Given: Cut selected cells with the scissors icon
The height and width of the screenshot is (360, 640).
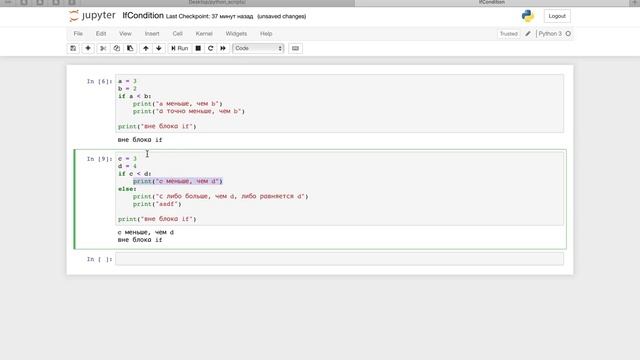Looking at the screenshot, I should pos(103,48).
